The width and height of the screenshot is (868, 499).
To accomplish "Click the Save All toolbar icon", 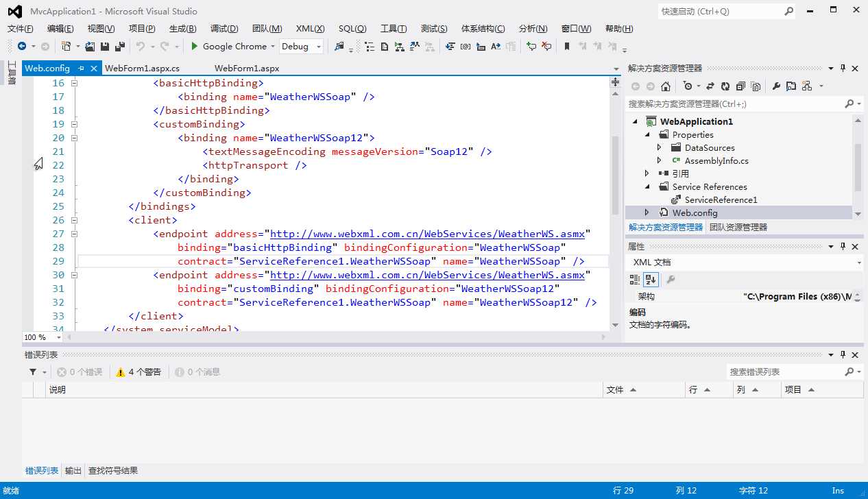I will click(x=119, y=46).
